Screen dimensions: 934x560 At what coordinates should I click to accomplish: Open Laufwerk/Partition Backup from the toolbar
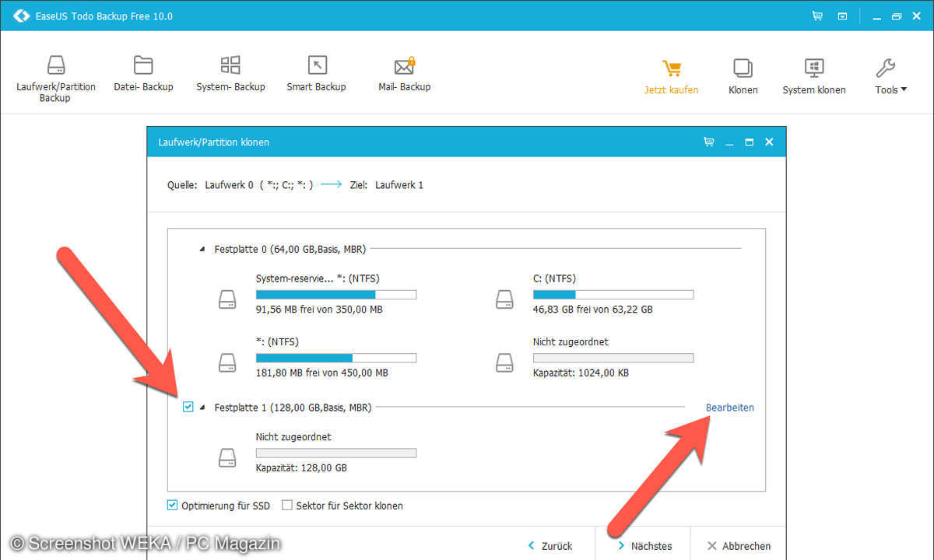coord(55,79)
